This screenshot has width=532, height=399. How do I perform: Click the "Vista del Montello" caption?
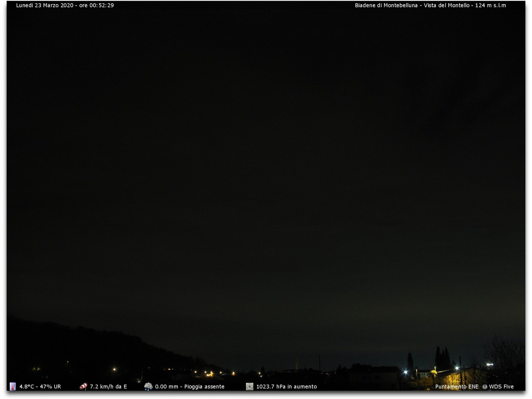point(447,5)
